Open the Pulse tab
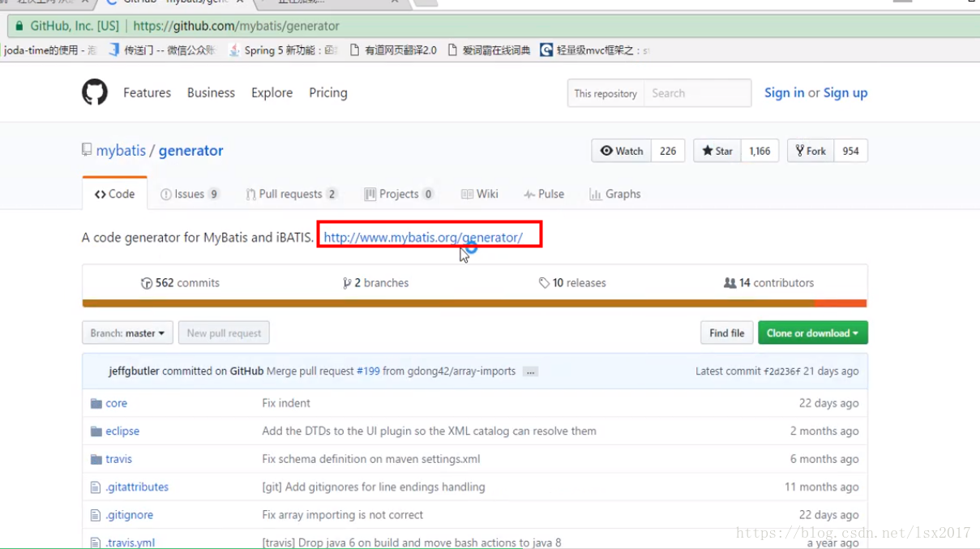980x549 pixels. coord(544,194)
